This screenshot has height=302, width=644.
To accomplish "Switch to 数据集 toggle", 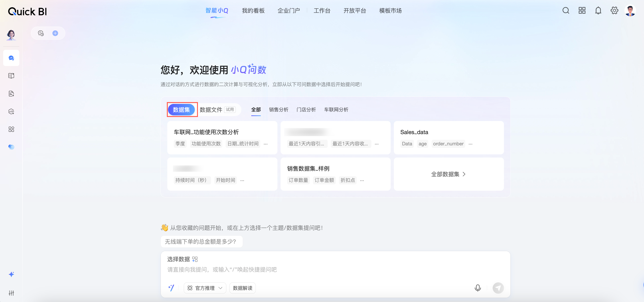I will 181,110.
